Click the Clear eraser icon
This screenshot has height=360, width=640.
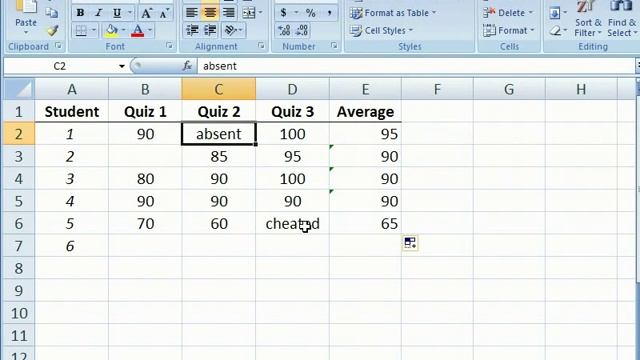555,31
